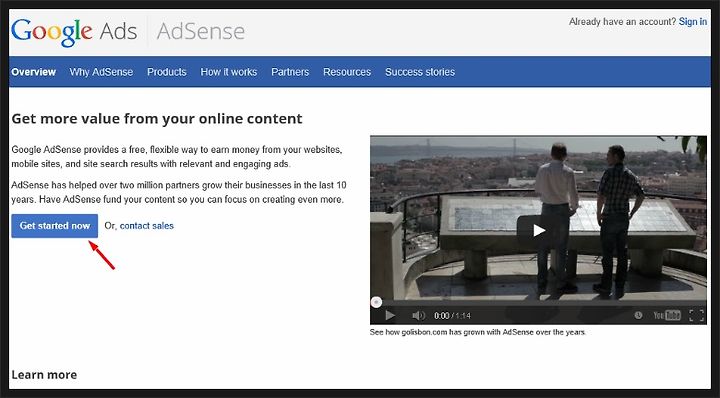720x398 pixels.
Task: Click 'Already have an account?' text
Action: pyautogui.click(x=622, y=22)
